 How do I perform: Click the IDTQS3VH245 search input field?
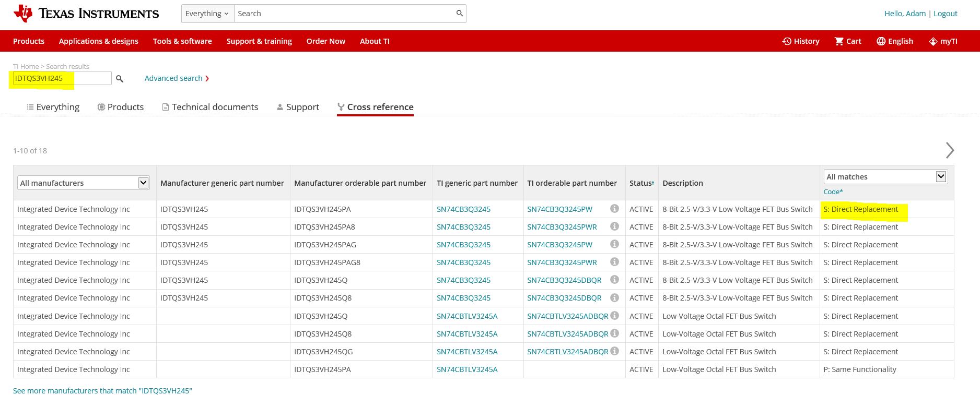[62, 78]
